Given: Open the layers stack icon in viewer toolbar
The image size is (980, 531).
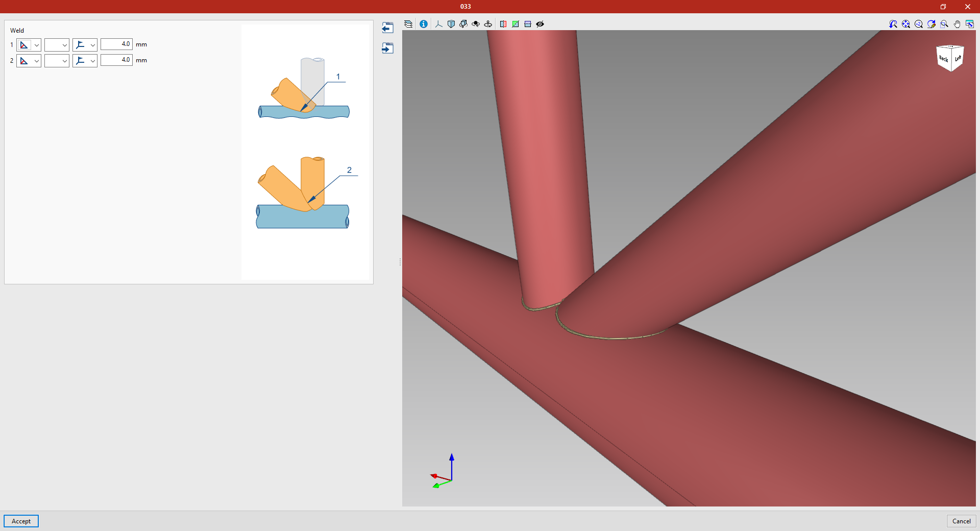Looking at the screenshot, I should tap(408, 24).
